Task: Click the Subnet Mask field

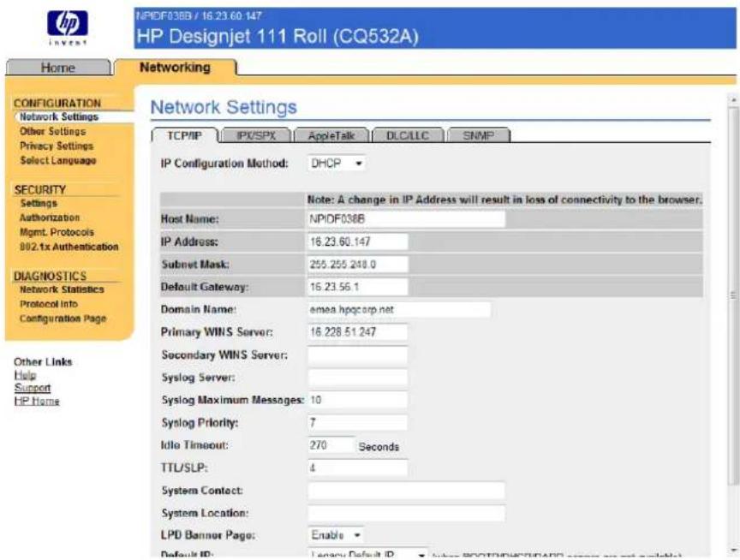Action: 358,265
